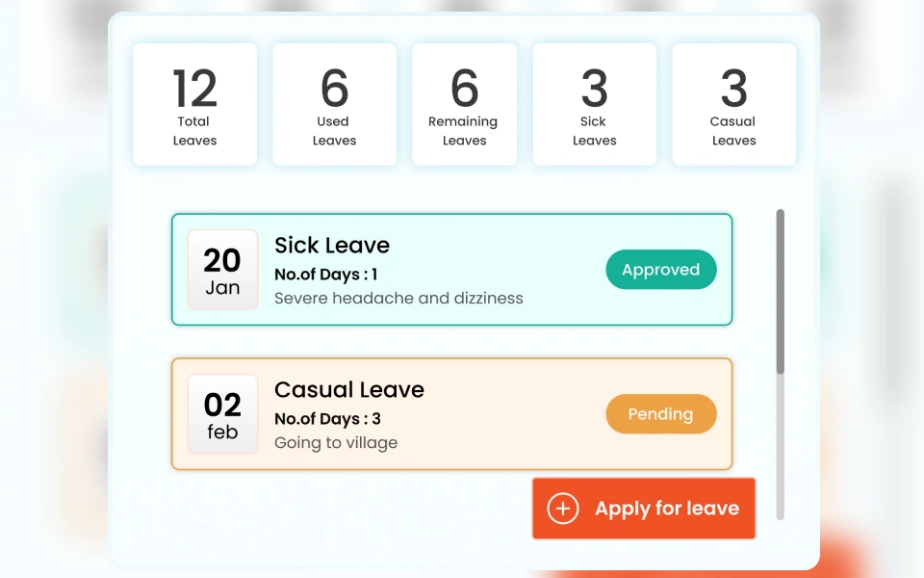
Task: Click the 20 Jan date tile
Action: tap(222, 270)
